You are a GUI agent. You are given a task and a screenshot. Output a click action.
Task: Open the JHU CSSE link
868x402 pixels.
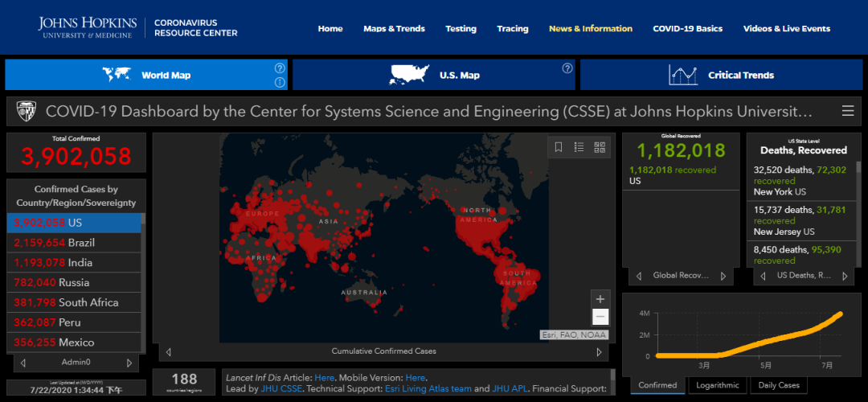[281, 388]
